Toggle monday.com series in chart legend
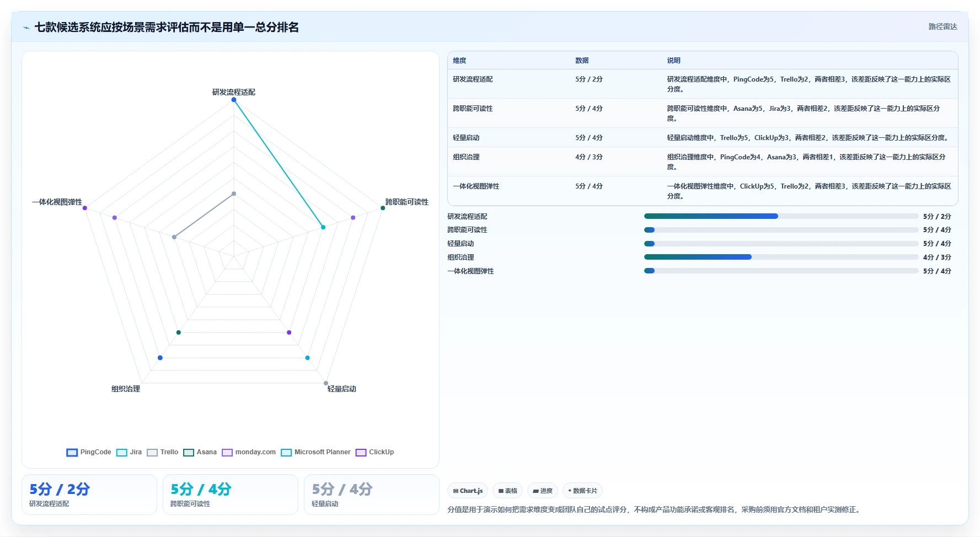 249,452
